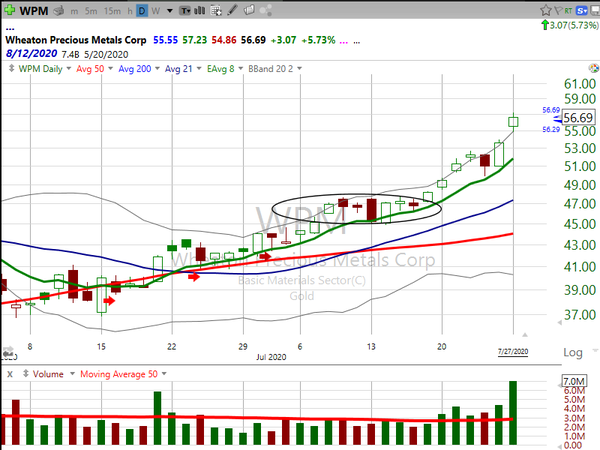Toggle the Log scale button
This screenshot has width=600, height=450.
click(x=573, y=352)
